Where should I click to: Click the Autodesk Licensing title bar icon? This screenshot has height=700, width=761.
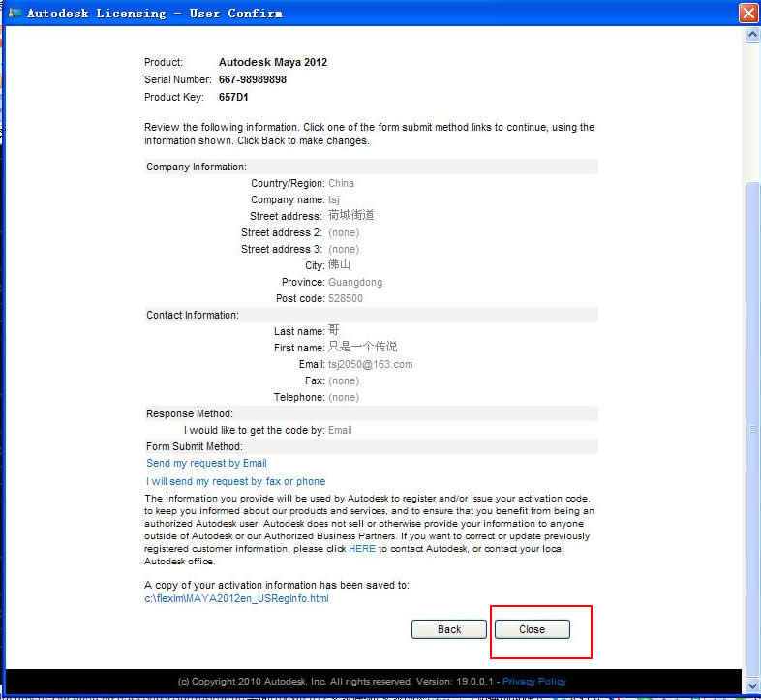point(15,14)
